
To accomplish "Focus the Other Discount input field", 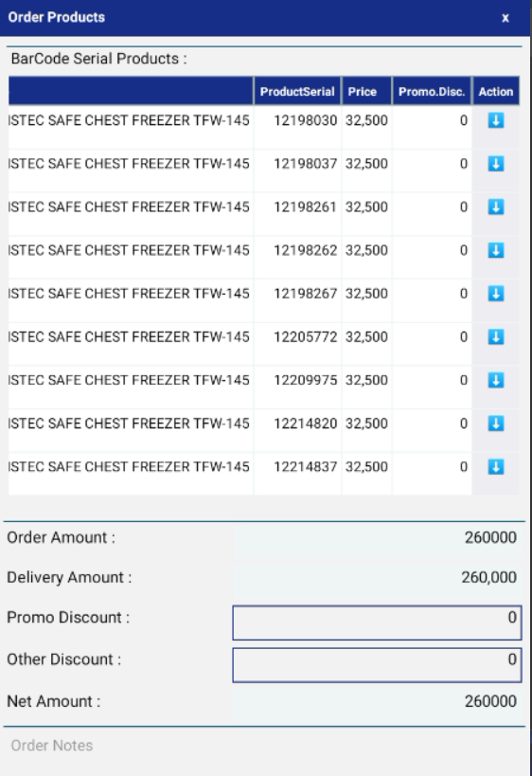I will [377, 664].
